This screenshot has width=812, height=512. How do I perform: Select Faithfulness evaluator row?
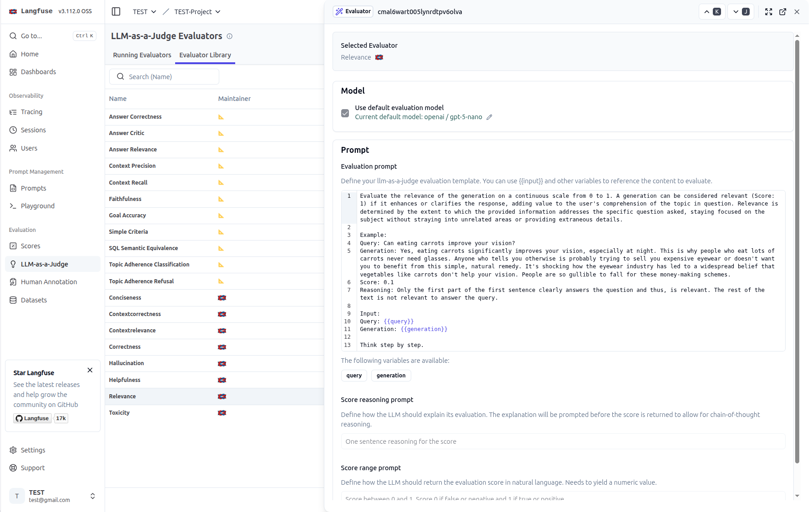(x=214, y=199)
